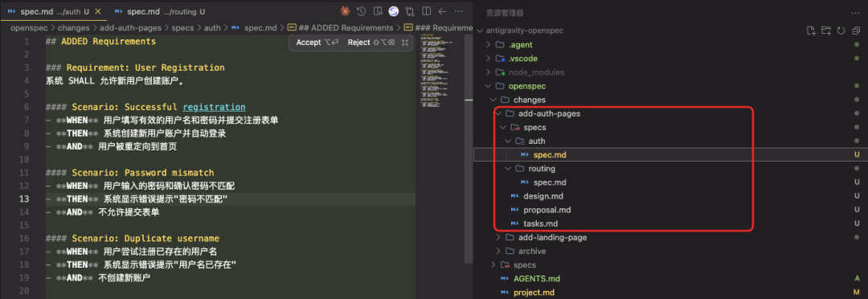Click the 'registration' link in line 6
Image resolution: width=868 pixels, height=299 pixels.
point(214,107)
